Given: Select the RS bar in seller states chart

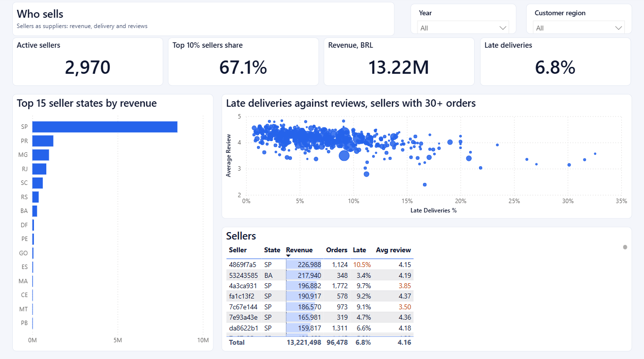Looking at the screenshot, I should click(x=35, y=197).
